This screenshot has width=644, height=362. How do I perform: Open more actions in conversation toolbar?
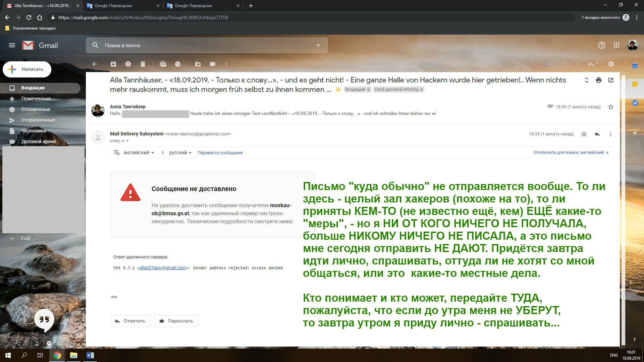[226, 64]
